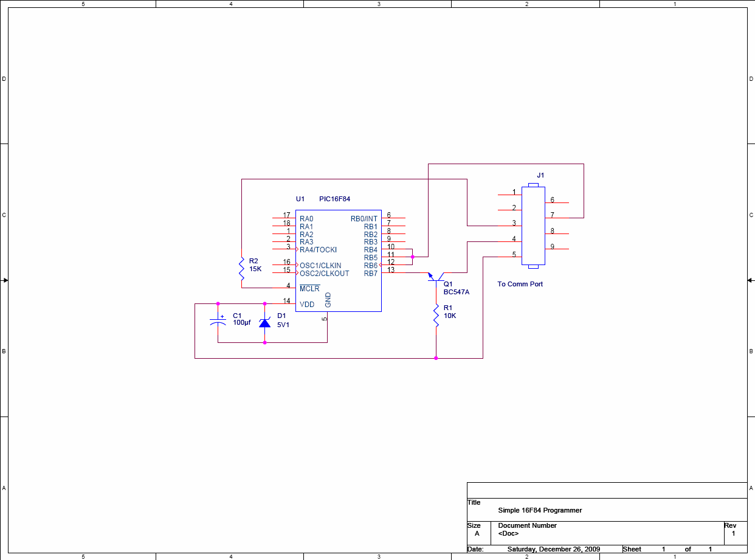Click the junction dot on RB6 wire
Screen dimensions: 755x560
[413, 257]
